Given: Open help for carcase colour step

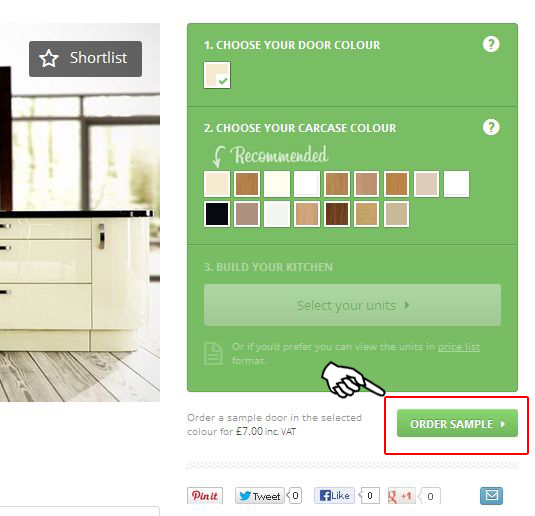Looking at the screenshot, I should [x=491, y=127].
